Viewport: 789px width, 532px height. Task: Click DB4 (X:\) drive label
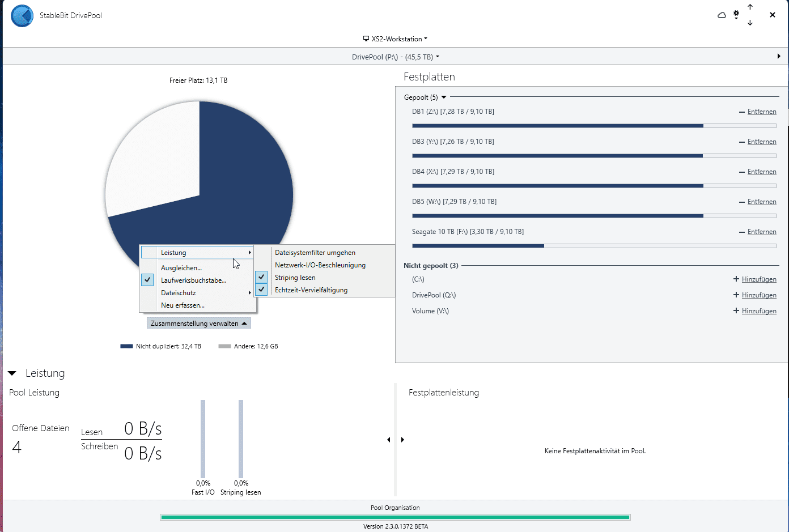pos(453,172)
